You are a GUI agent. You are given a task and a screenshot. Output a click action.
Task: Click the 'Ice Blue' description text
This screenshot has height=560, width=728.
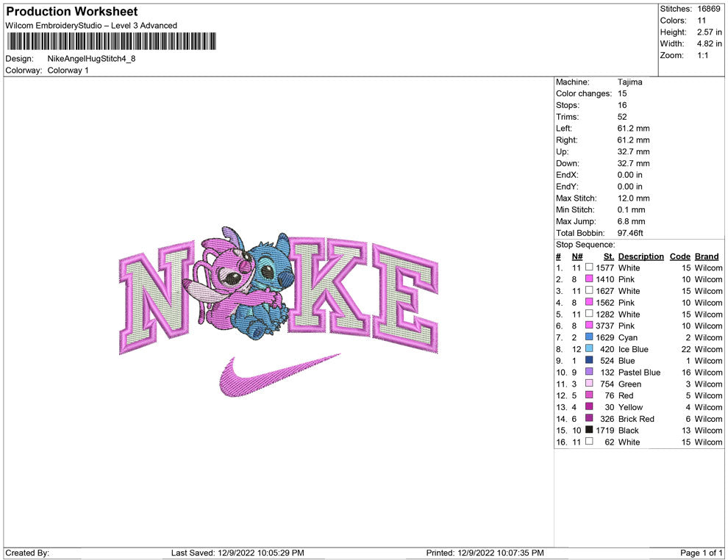pyautogui.click(x=633, y=349)
